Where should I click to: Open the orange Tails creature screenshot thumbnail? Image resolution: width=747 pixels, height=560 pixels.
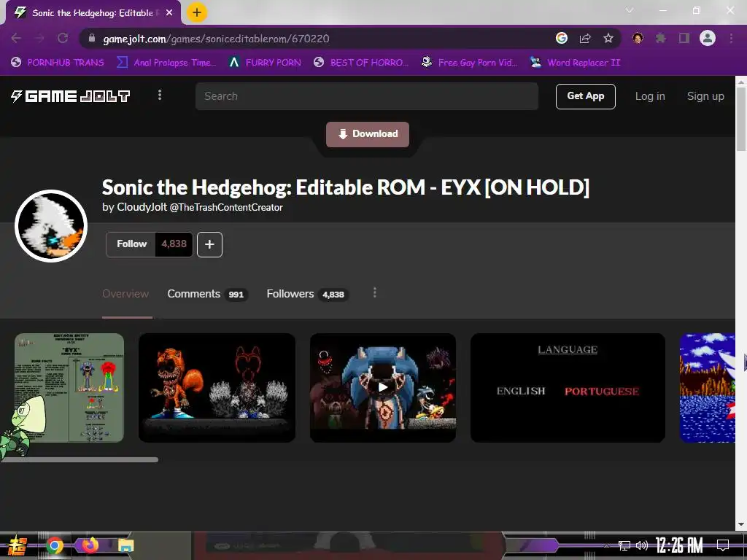(217, 388)
